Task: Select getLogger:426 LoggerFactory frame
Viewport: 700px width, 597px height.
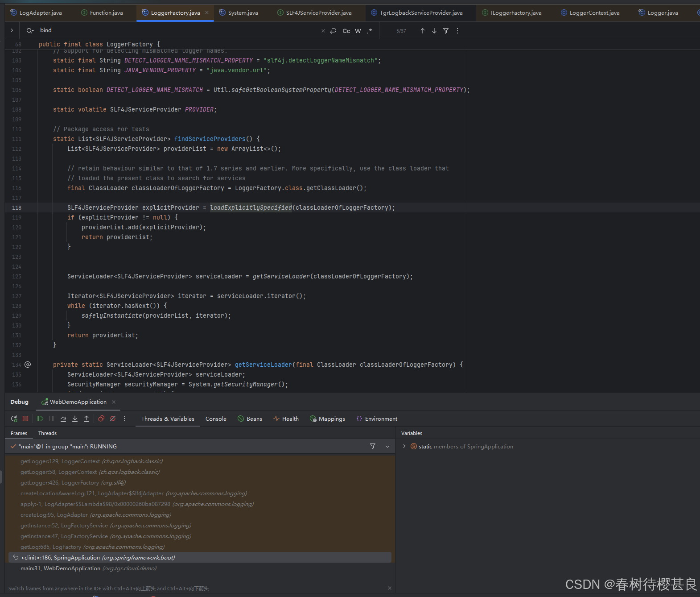Action: coord(200,483)
